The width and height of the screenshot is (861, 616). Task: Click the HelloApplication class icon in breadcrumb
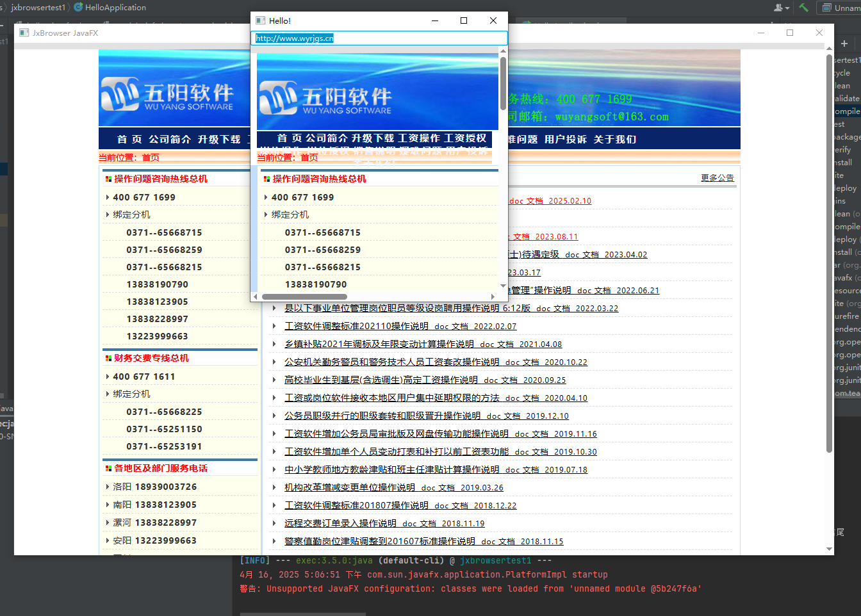tap(78, 8)
